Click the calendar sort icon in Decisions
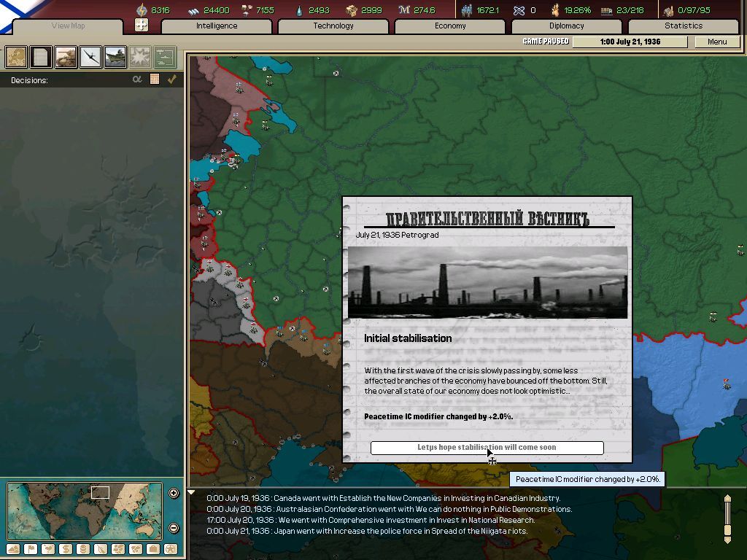 (x=155, y=79)
